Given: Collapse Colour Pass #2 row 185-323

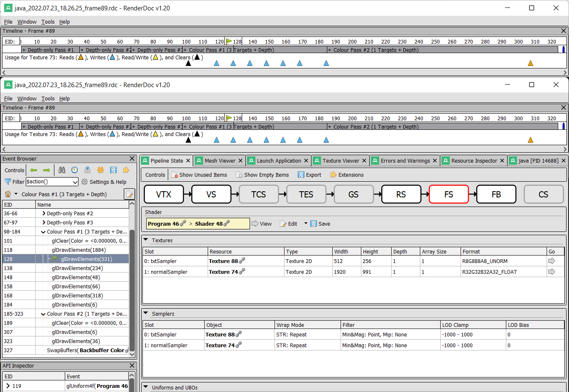Looking at the screenshot, I should click(x=43, y=314).
